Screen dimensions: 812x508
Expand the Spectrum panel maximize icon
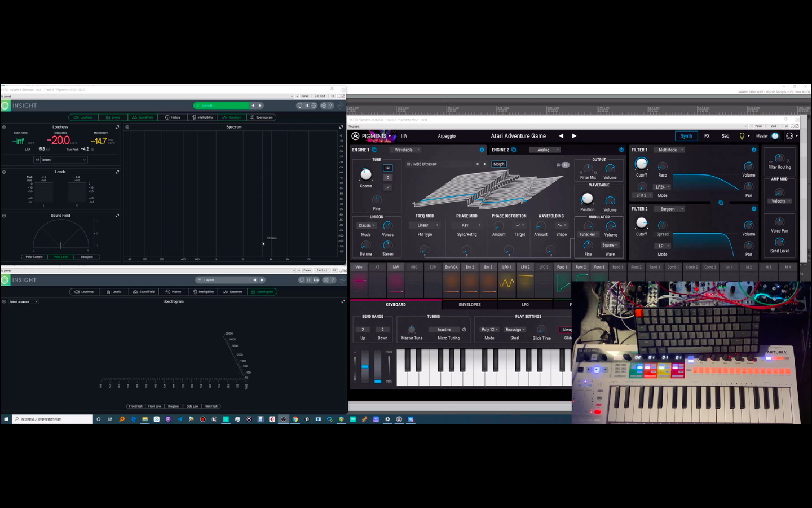point(341,127)
